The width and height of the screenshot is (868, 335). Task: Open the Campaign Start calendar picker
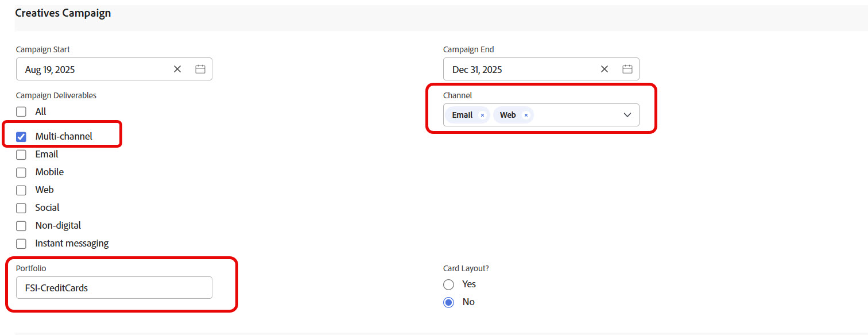pos(200,70)
